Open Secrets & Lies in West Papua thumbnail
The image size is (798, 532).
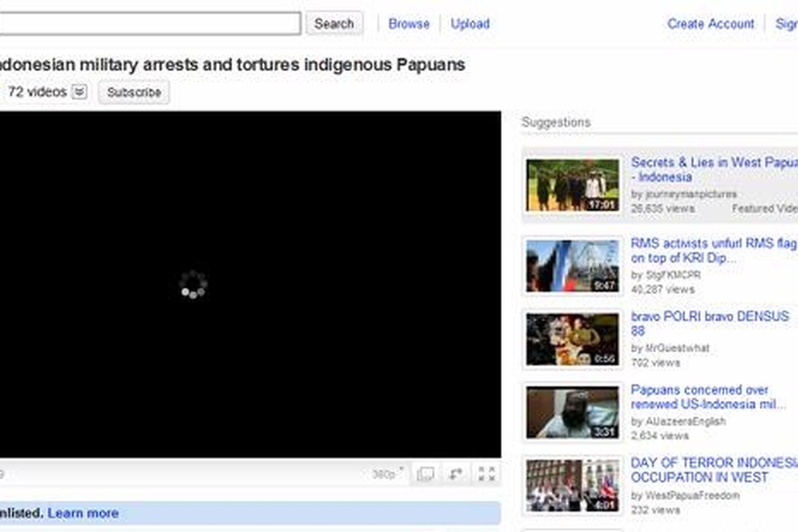point(573,185)
